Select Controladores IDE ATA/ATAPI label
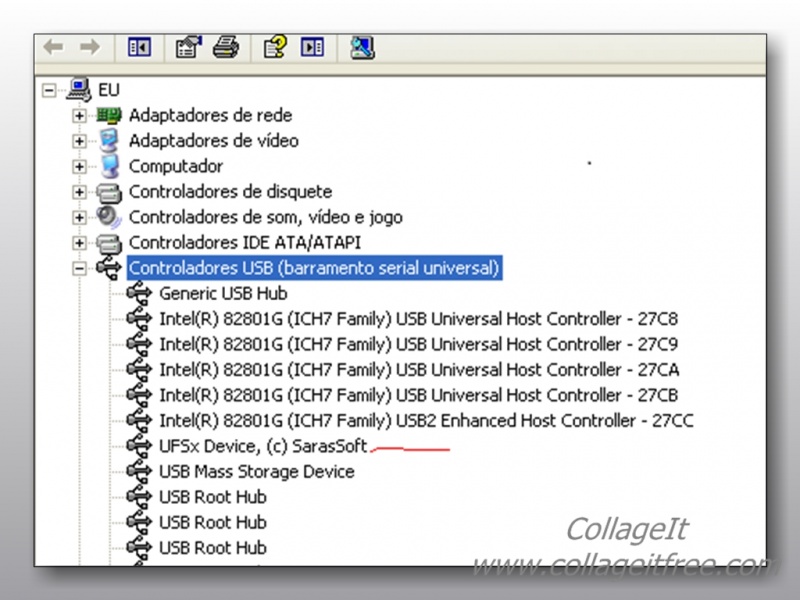The width and height of the screenshot is (800, 600). (244, 243)
